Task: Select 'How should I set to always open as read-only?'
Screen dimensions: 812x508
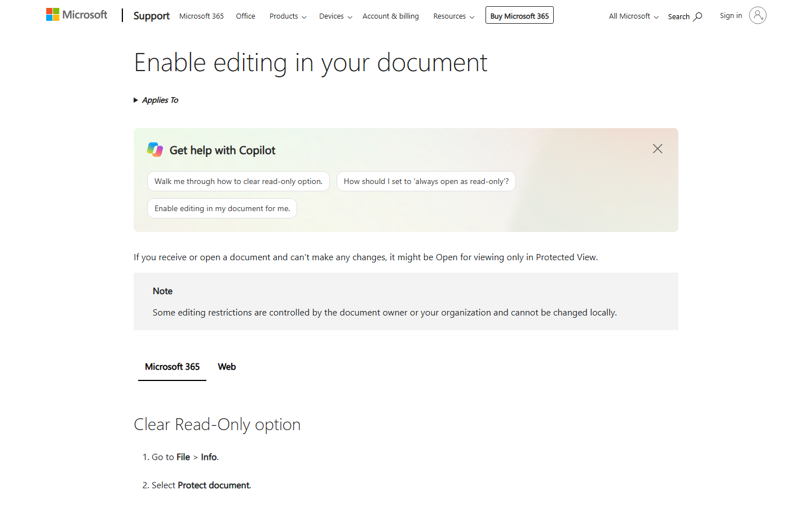Action: point(426,181)
